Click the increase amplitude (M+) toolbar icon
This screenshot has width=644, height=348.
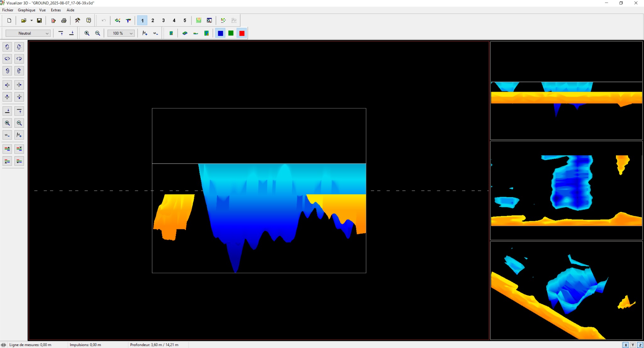145,33
